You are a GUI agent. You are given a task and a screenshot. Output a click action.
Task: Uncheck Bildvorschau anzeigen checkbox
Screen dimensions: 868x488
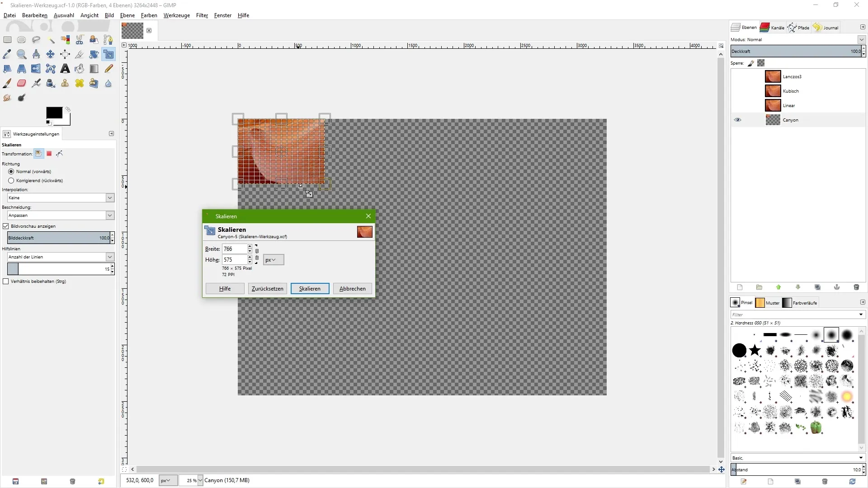click(6, 226)
